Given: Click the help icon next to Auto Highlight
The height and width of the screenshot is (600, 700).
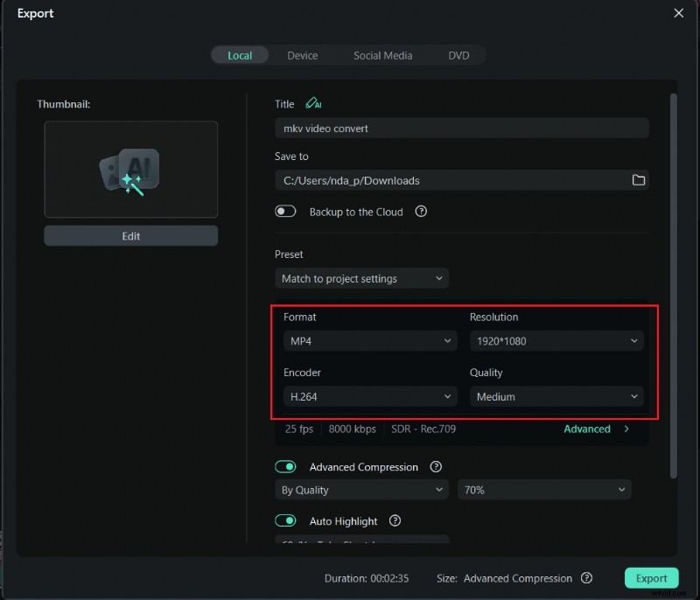Looking at the screenshot, I should click(395, 520).
